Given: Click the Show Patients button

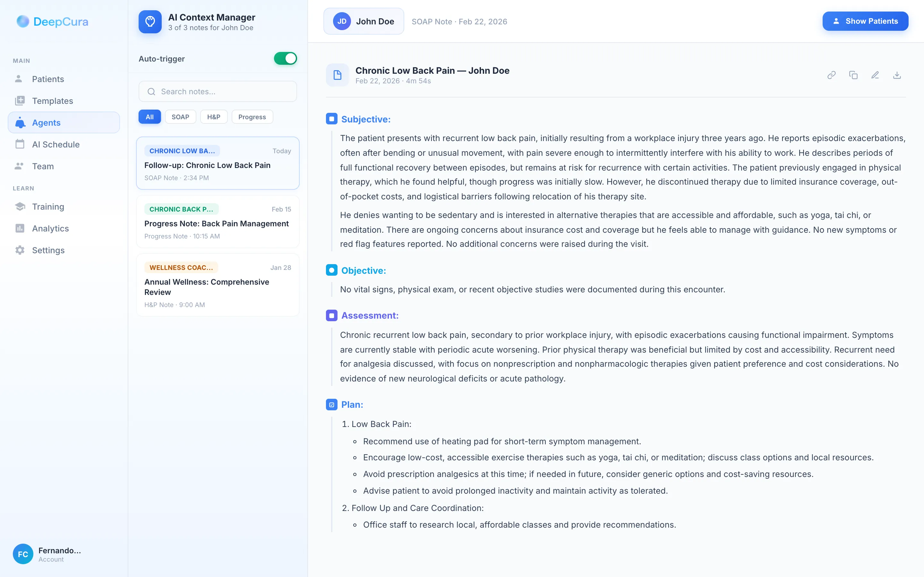Looking at the screenshot, I should [866, 21].
